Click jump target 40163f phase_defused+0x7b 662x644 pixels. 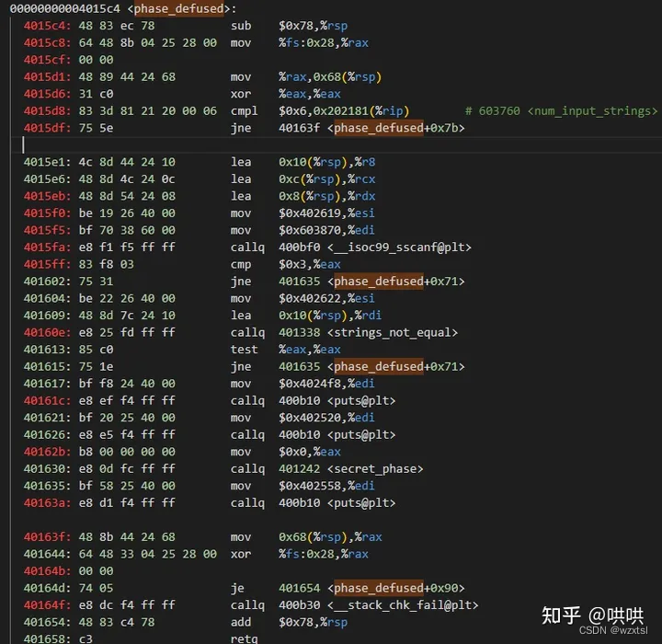[x=371, y=128]
